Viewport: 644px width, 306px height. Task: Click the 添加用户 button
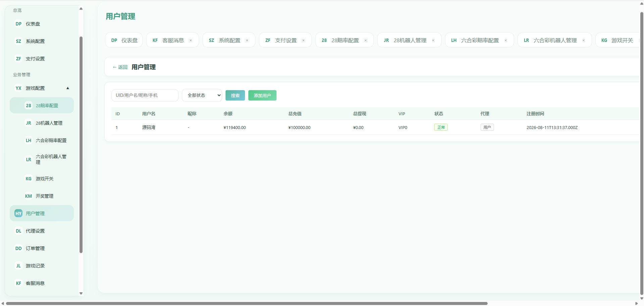[x=262, y=96]
